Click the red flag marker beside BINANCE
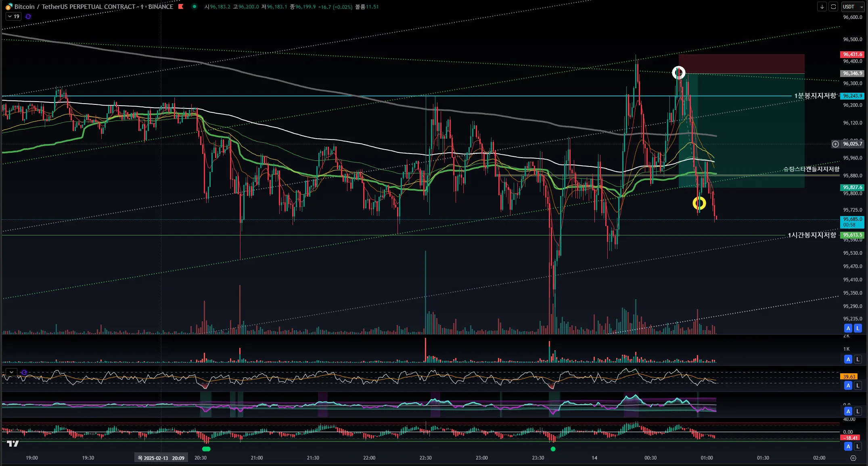Image resolution: width=868 pixels, height=466 pixels. tap(181, 6)
